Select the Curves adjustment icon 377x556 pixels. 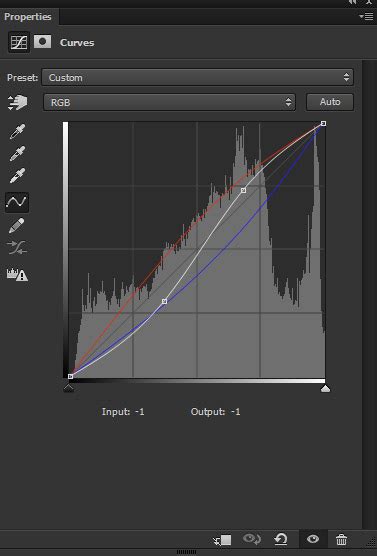tap(19, 43)
